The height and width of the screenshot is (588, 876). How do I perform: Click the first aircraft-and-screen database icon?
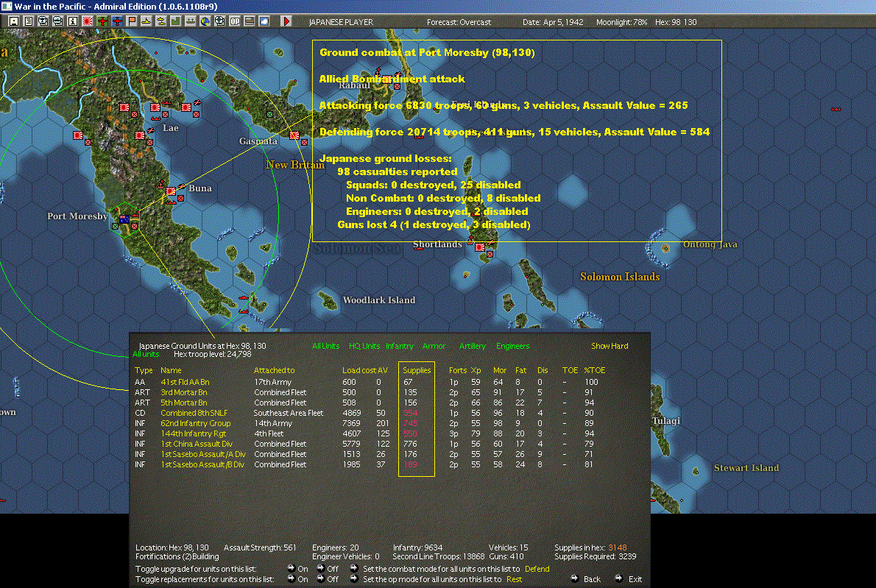click(x=43, y=21)
